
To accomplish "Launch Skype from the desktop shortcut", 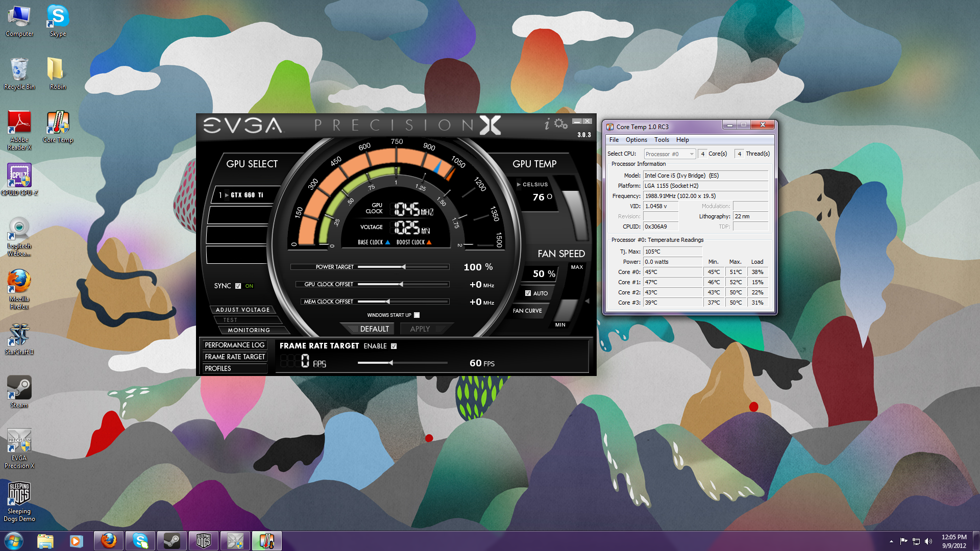I will coord(58,21).
